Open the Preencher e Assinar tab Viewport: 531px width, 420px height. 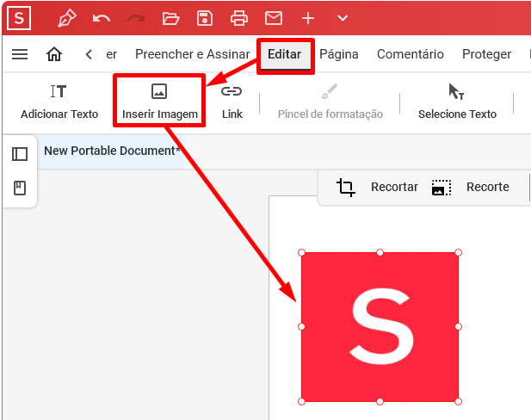click(x=193, y=54)
